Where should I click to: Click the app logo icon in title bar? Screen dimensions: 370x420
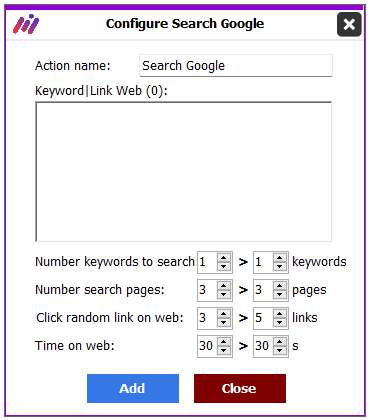click(x=26, y=24)
